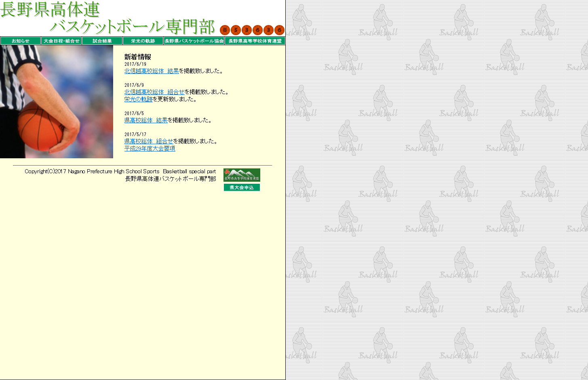Open the 県高校総体 結果 link
This screenshot has height=380, width=588.
pos(146,120)
